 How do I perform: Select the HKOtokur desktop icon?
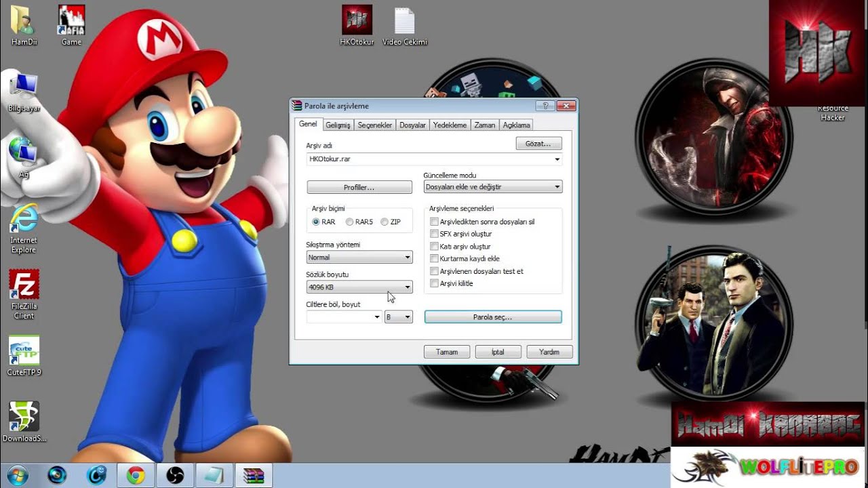tap(357, 25)
